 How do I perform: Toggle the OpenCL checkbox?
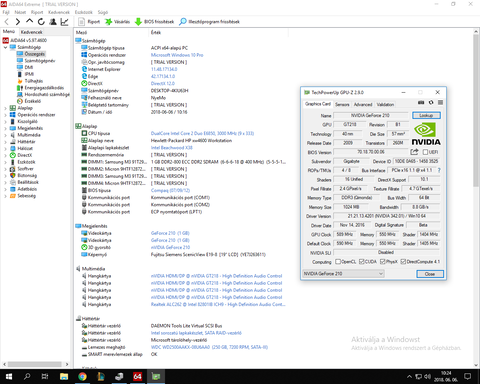click(338, 261)
